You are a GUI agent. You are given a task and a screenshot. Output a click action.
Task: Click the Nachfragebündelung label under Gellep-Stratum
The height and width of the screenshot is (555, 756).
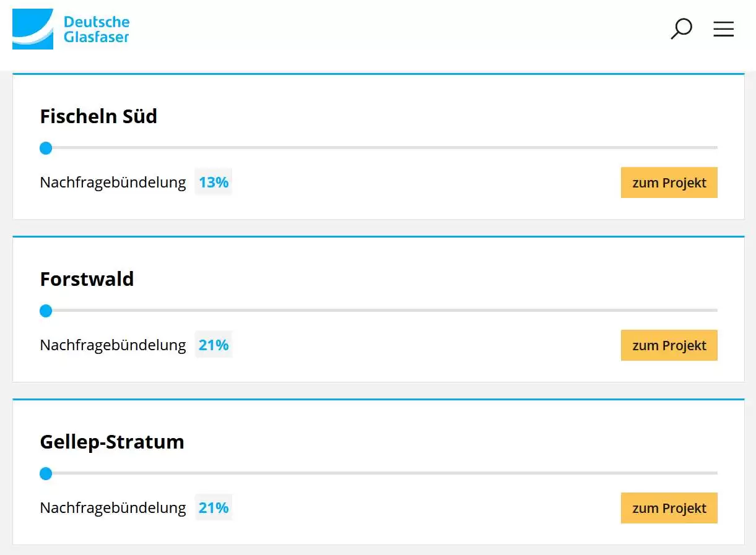(x=113, y=508)
